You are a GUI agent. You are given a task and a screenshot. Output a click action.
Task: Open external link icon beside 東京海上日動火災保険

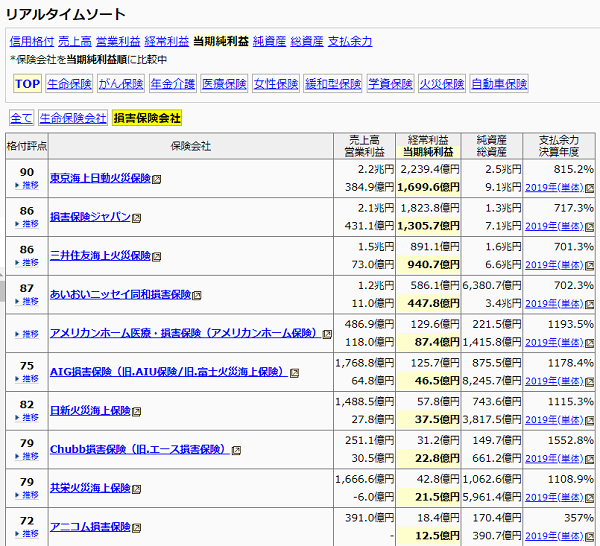(157, 179)
